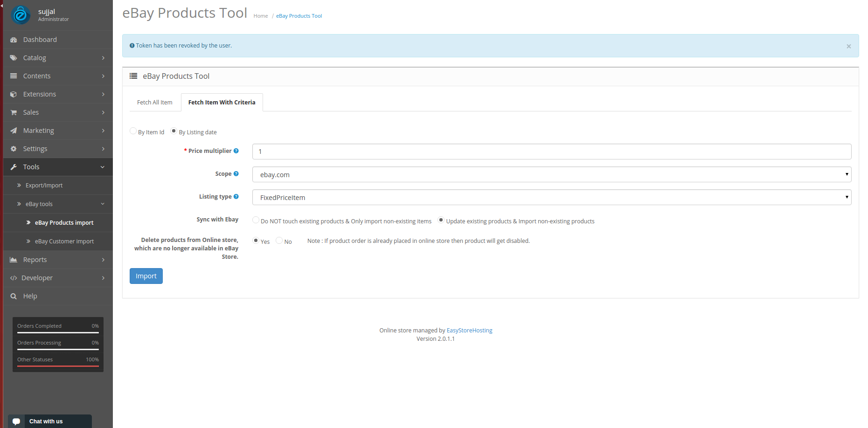Click the eBay Products Tool breadcrumb
The height and width of the screenshot is (428, 868).
tap(299, 16)
